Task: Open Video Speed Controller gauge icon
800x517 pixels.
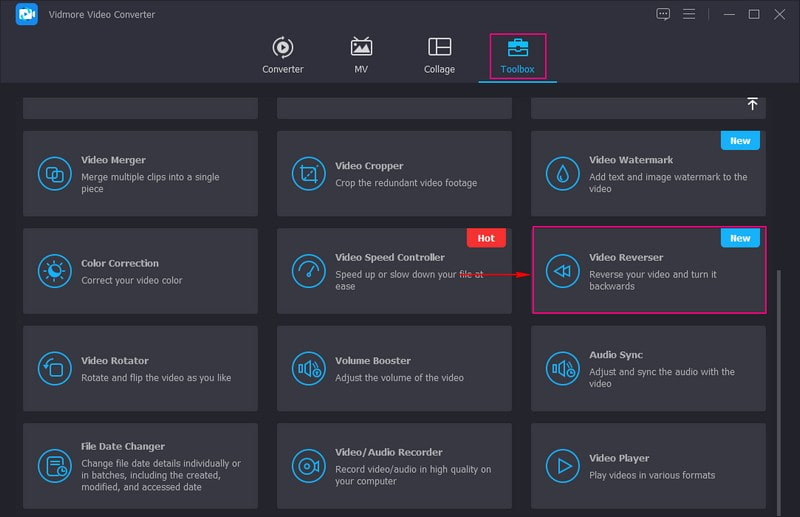Action: click(309, 271)
